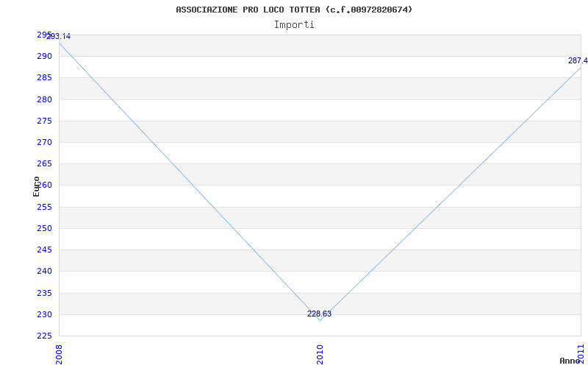The width and height of the screenshot is (588, 368).
Task: Click the 'Importi' subtitle
Action: click(x=294, y=25)
